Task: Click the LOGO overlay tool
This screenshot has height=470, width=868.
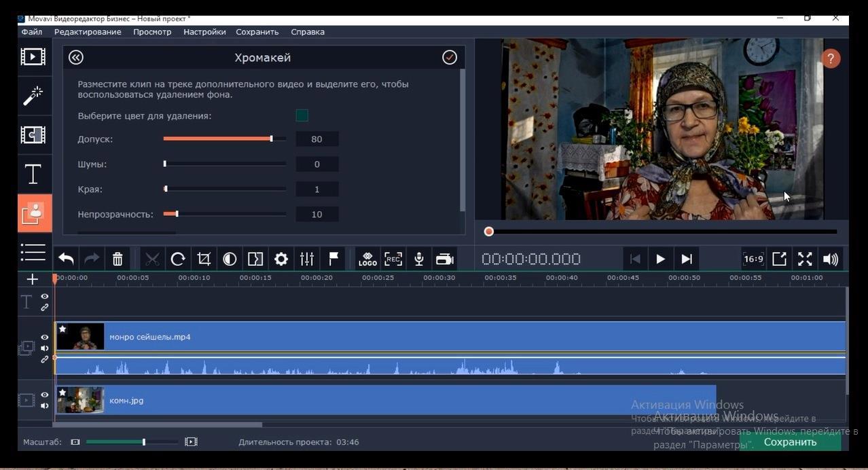Action: click(367, 259)
